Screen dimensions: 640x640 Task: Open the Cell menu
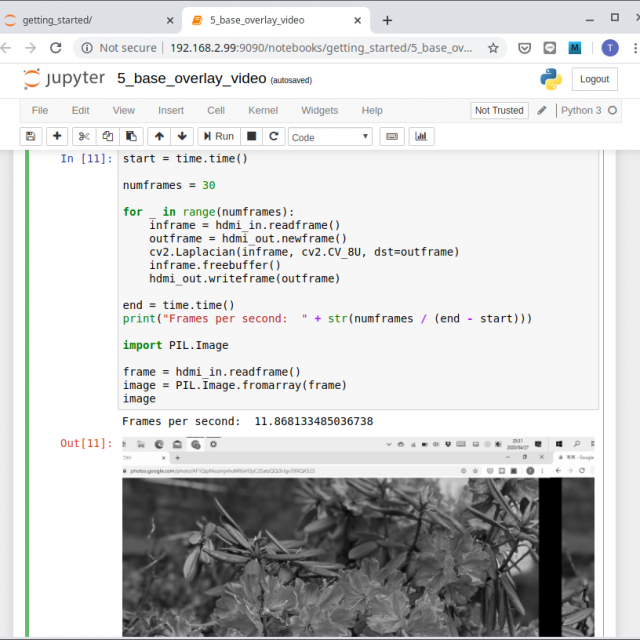tap(216, 110)
